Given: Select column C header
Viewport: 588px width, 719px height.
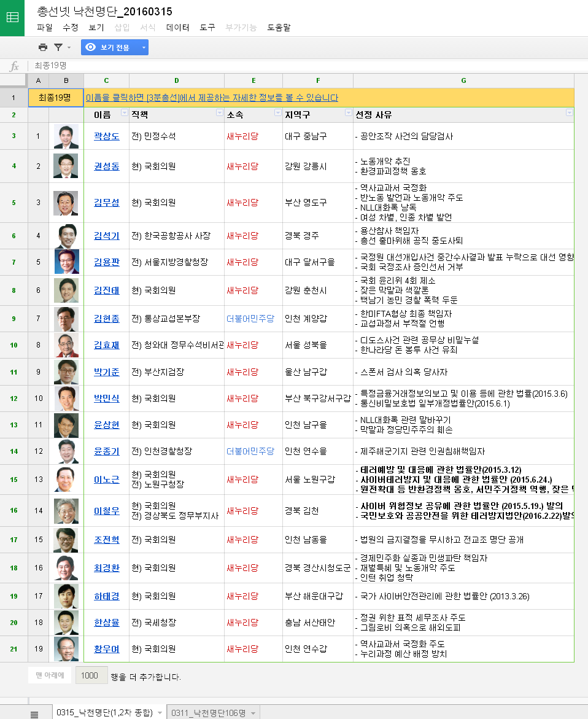Looking at the screenshot, I should [106, 80].
